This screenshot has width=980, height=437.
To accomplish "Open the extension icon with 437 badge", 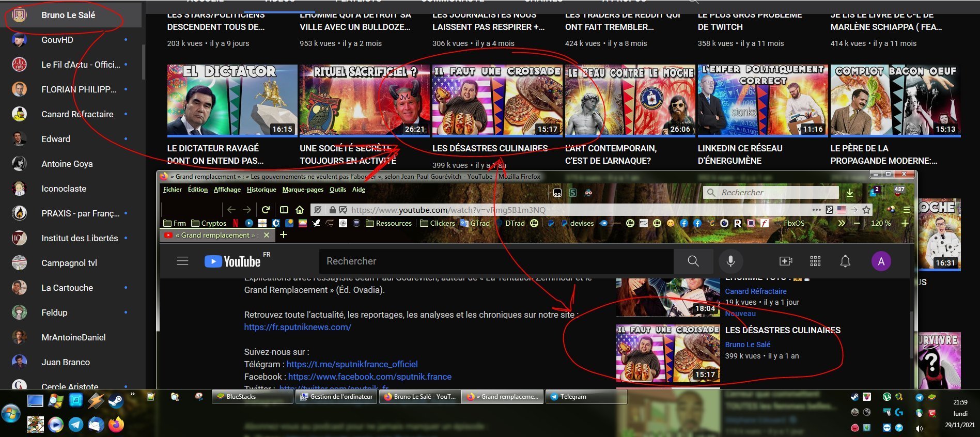I will (899, 192).
